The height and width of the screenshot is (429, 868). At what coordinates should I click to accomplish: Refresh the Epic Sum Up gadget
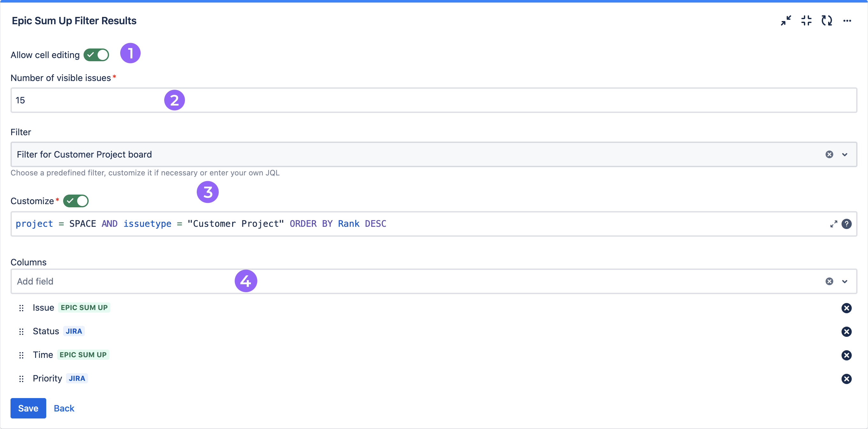[x=827, y=20]
